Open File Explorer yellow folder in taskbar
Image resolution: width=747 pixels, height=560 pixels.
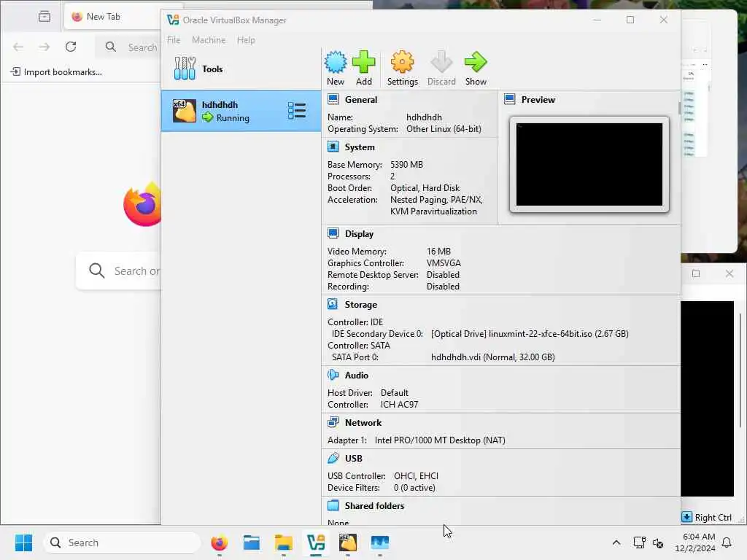[284, 542]
